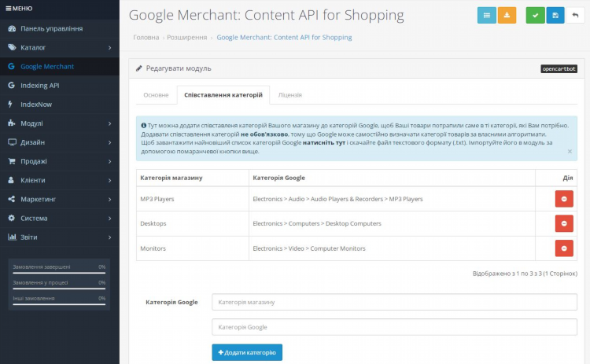Click the blue floppy disk save button
The width and height of the screenshot is (590, 364).
555,16
